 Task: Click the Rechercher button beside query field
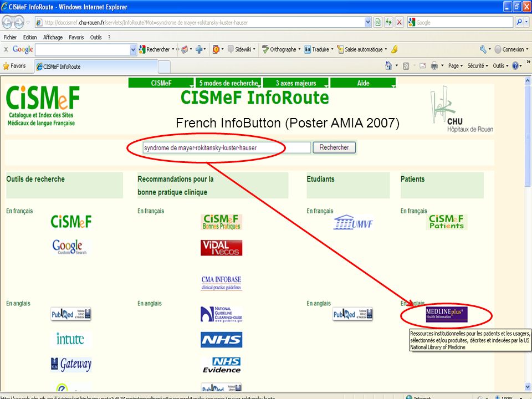pyautogui.click(x=334, y=147)
